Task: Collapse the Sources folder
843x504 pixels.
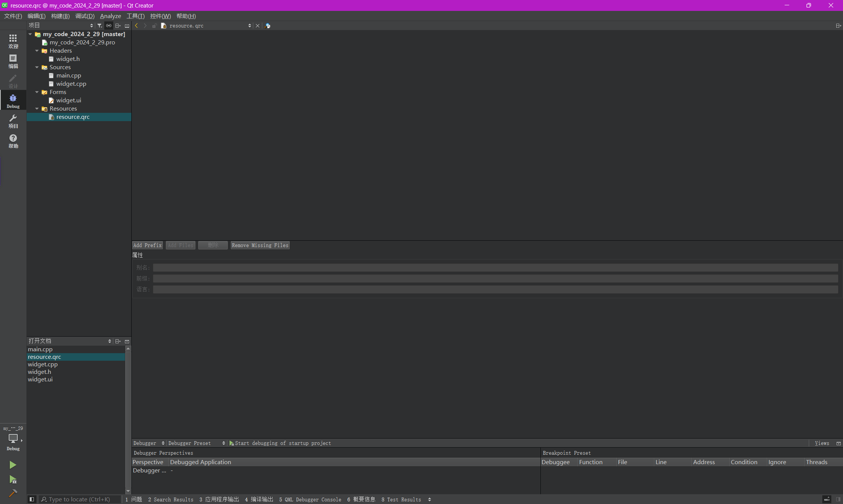Action: click(37, 67)
